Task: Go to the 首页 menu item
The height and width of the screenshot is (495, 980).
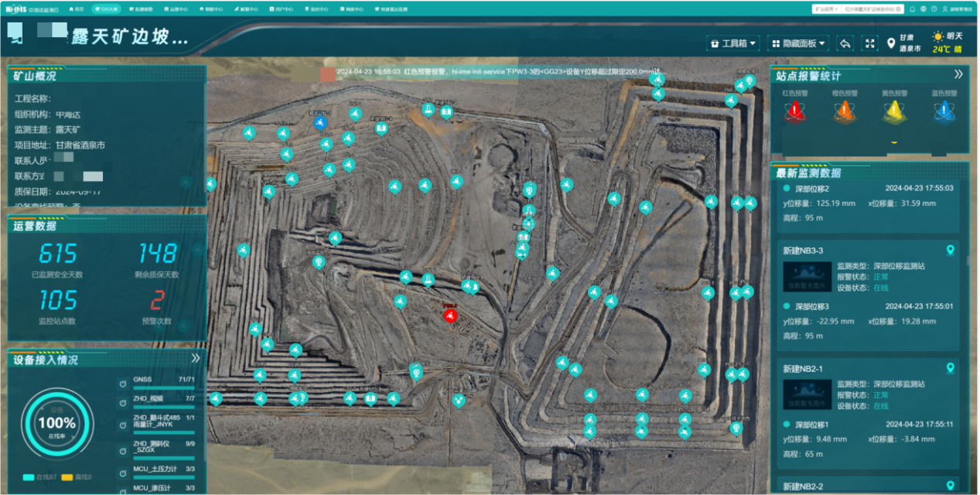Action: pyautogui.click(x=76, y=9)
